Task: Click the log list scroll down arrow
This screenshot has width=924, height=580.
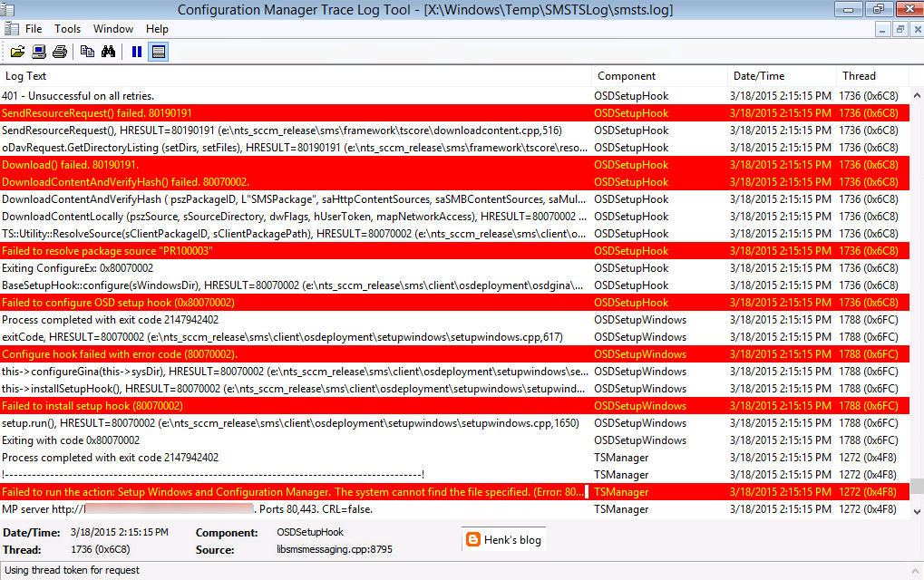Action: [x=917, y=512]
